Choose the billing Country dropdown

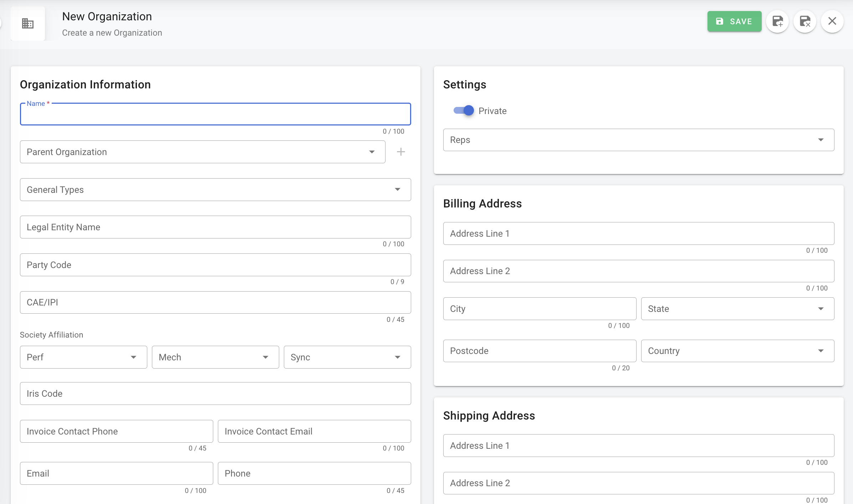point(737,351)
